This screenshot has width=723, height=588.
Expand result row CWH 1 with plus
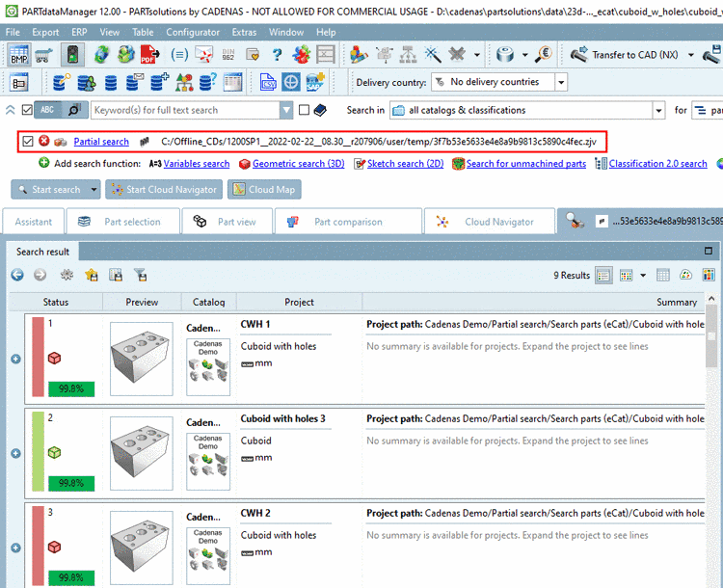[x=15, y=359]
